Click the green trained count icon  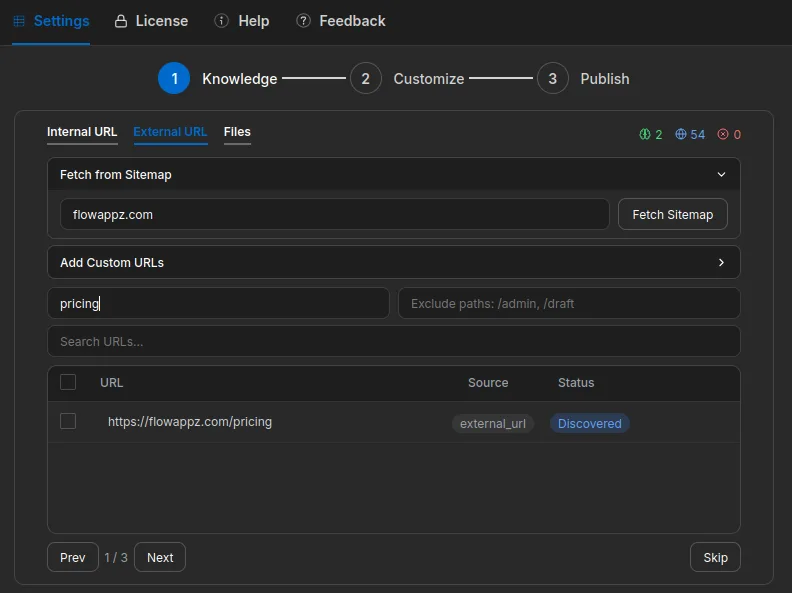645,134
